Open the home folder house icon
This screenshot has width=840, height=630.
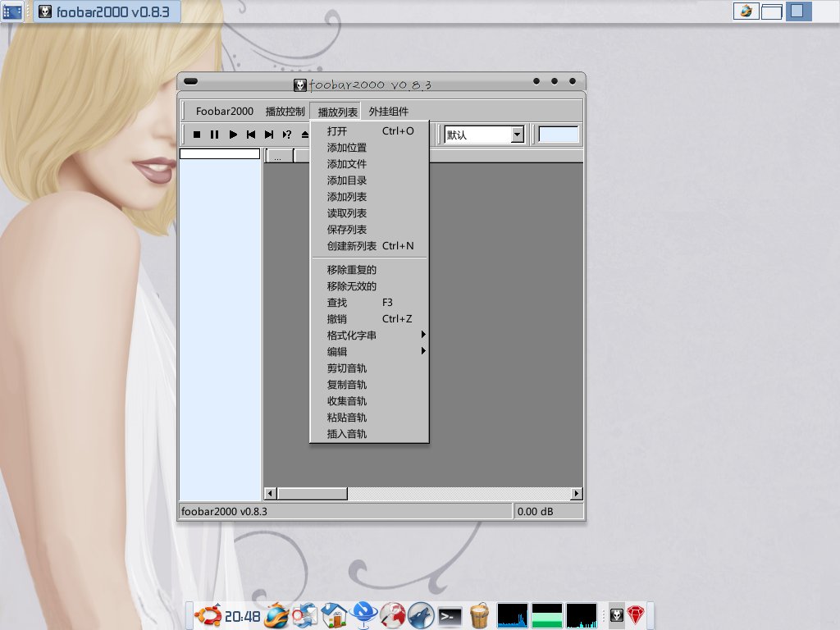coord(335,615)
